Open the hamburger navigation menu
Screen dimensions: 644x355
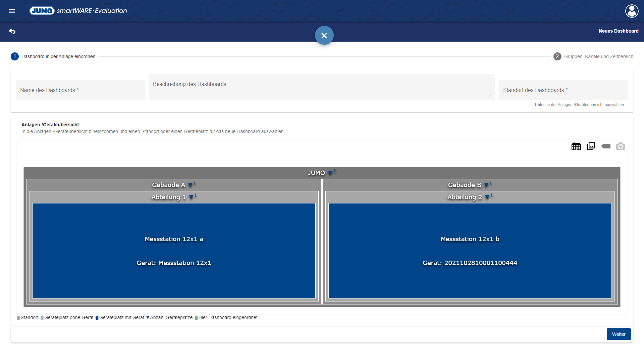12,11
